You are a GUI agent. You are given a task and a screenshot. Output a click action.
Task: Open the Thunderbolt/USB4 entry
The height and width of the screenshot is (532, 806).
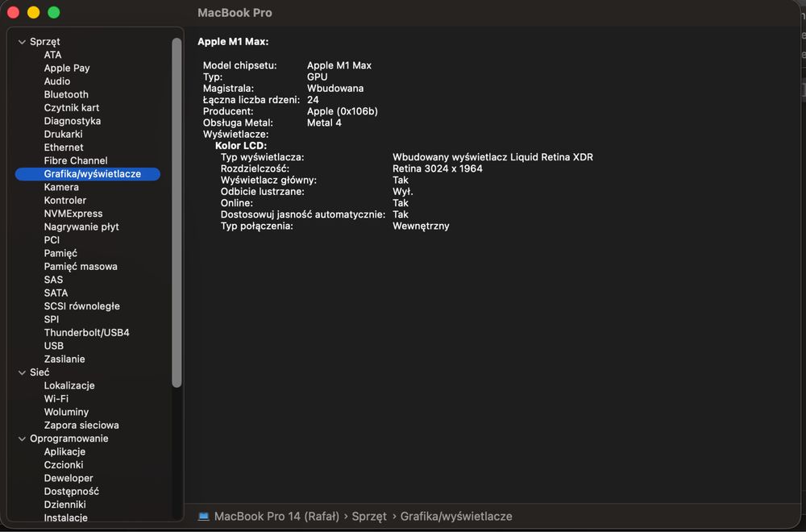86,332
